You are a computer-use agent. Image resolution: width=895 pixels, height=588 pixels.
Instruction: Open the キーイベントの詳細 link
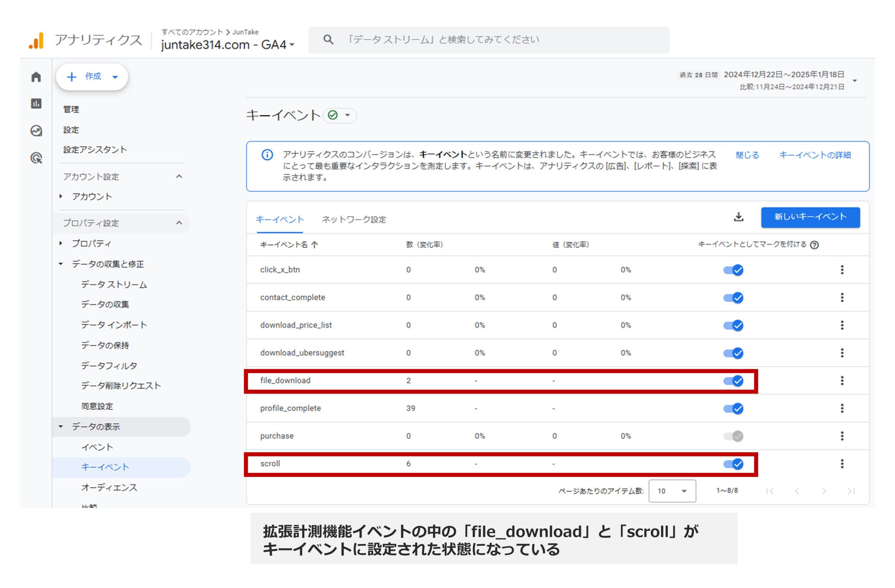click(x=815, y=155)
